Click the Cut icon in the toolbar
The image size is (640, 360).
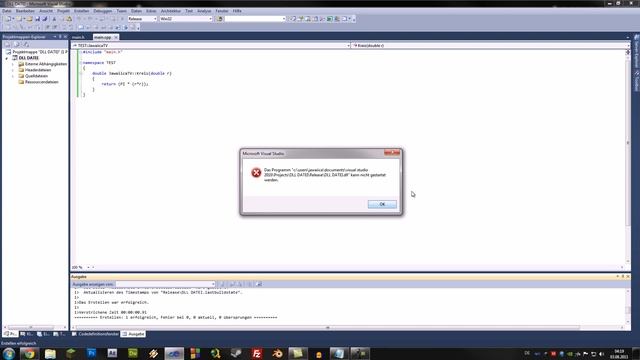(x=54, y=19)
